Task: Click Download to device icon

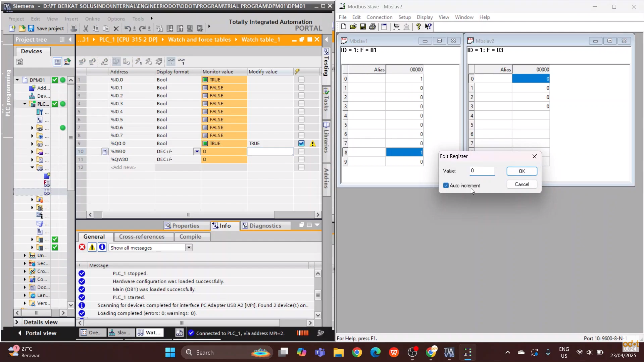Action: pyautogui.click(x=170, y=29)
